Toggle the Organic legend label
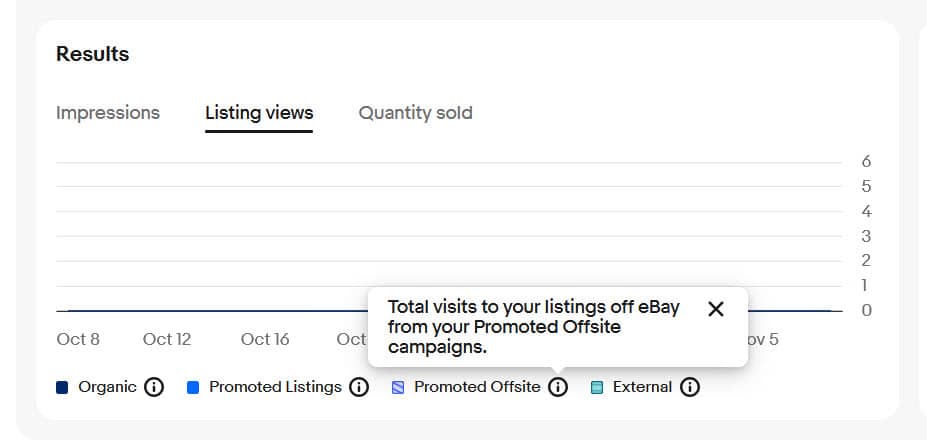 (x=107, y=387)
